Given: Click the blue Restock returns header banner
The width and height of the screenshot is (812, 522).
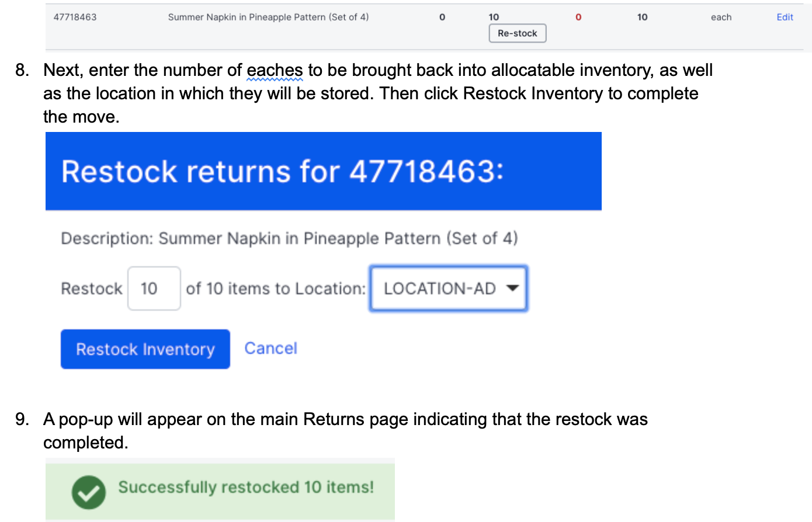Looking at the screenshot, I should (x=324, y=170).
